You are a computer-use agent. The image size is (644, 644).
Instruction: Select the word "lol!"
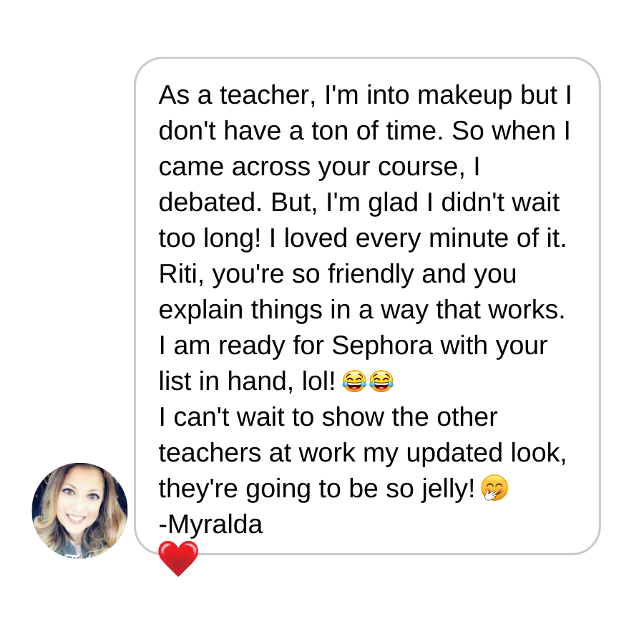click(x=318, y=381)
